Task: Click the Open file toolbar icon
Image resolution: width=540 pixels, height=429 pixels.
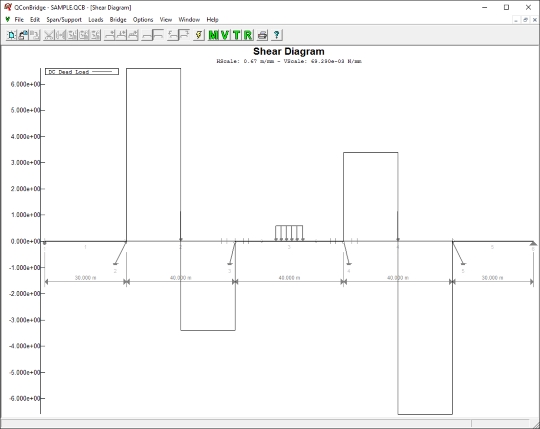Action: [x=23, y=35]
